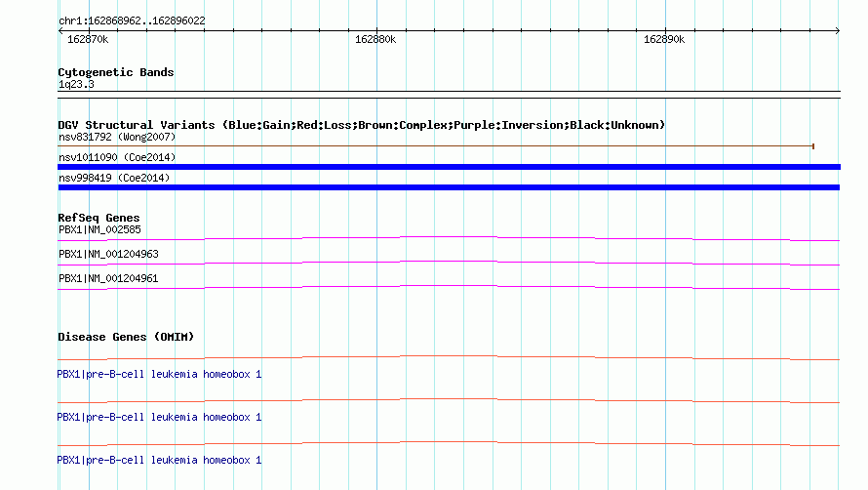868x490 pixels.
Task: Click the 162890k ruler tick label
Action: 664,39
